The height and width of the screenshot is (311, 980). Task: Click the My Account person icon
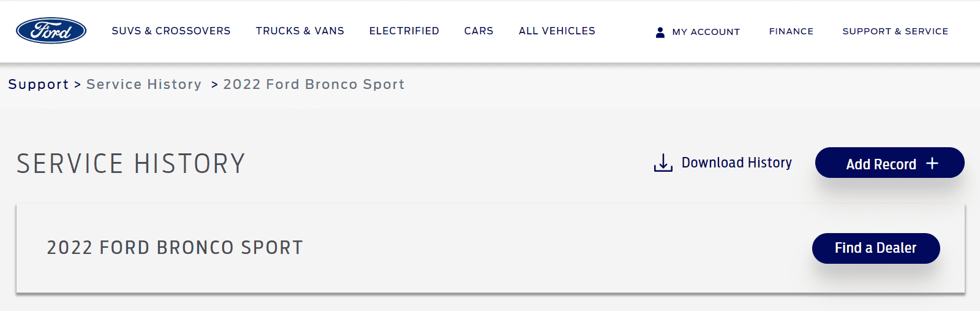tap(660, 32)
